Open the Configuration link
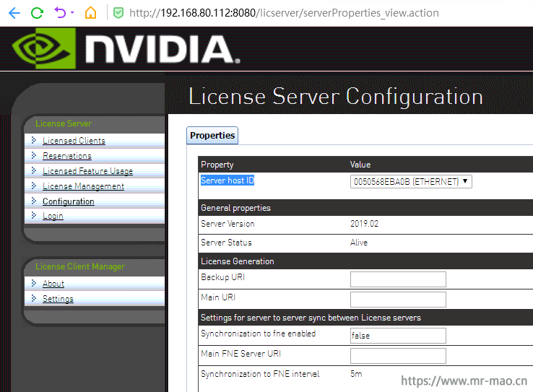This screenshot has width=533, height=392. point(69,201)
